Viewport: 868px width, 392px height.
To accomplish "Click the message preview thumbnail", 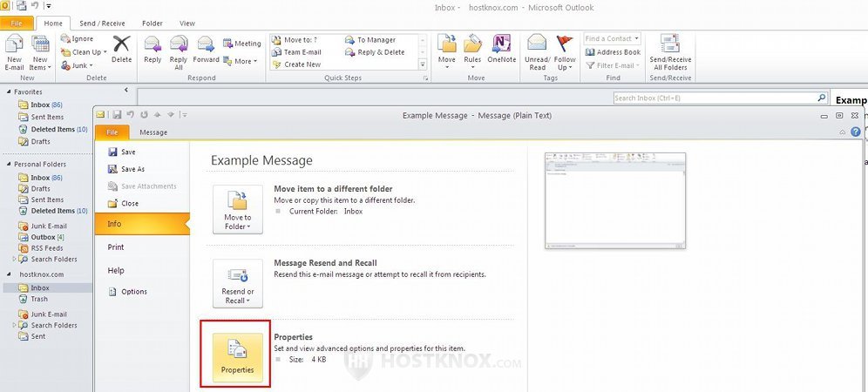I will point(615,200).
